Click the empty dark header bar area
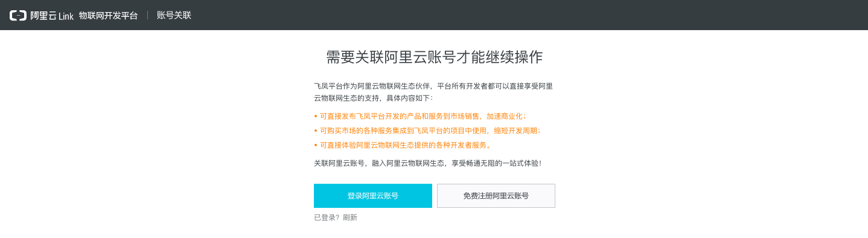The image size is (868, 238). pyautogui.click(x=531, y=15)
